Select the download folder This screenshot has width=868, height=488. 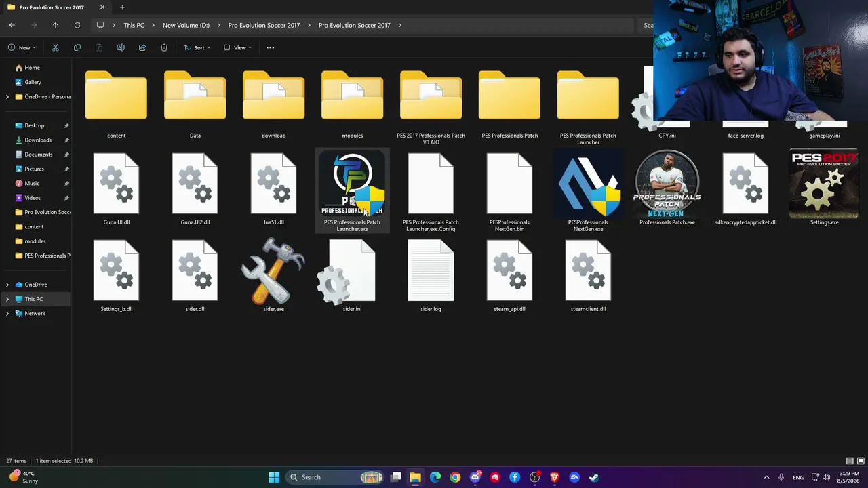273,105
